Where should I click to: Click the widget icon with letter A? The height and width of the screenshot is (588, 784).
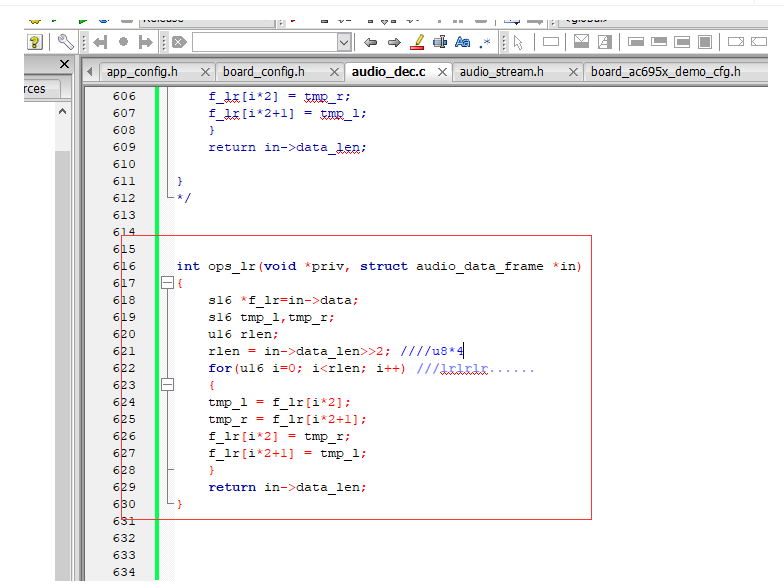point(605,42)
